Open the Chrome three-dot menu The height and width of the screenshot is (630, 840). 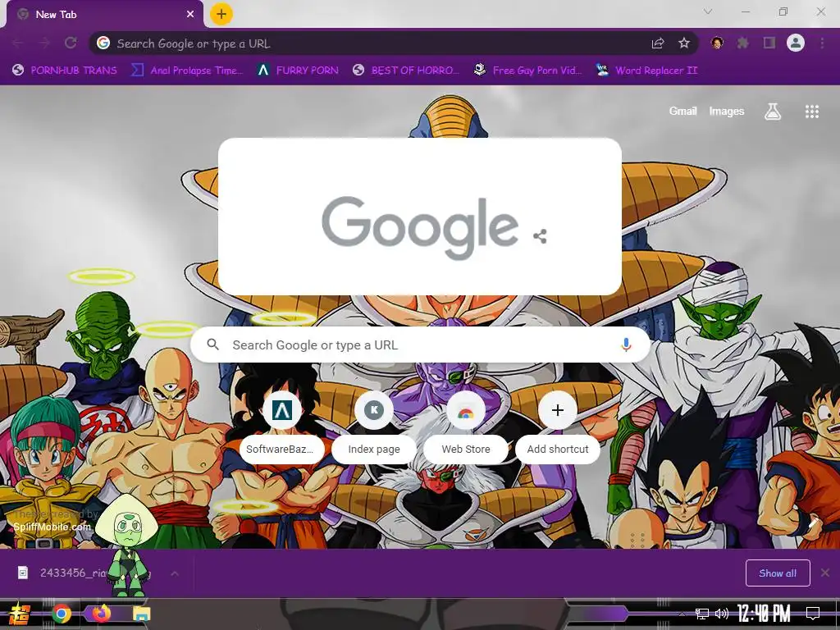click(x=822, y=43)
